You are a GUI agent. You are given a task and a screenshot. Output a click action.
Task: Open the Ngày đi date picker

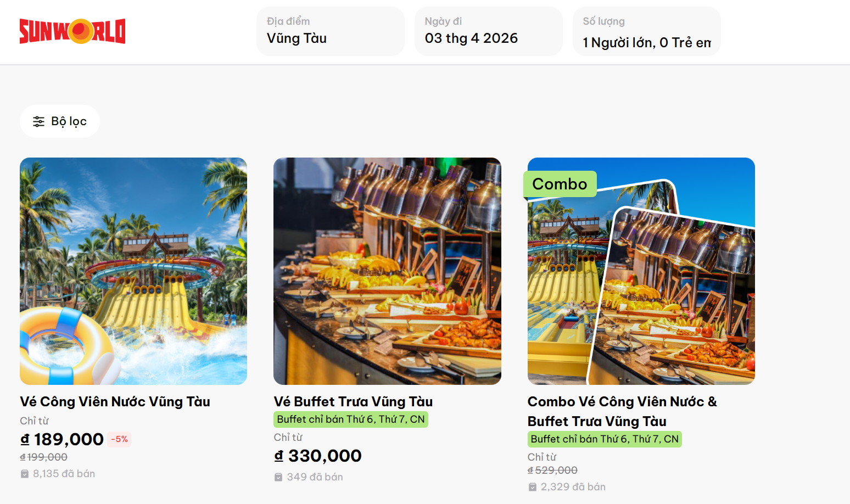pos(489,31)
